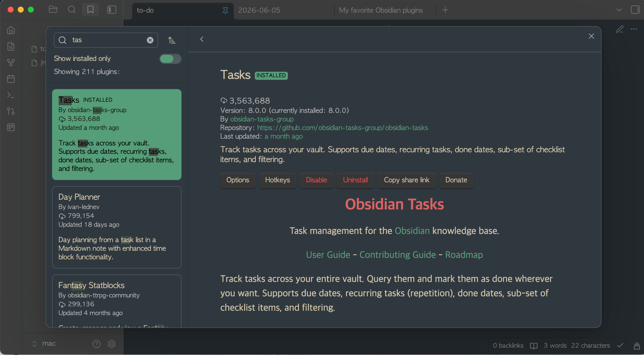
Task: Switch to My favorite Obsidian plugins tab
Action: [381, 10]
